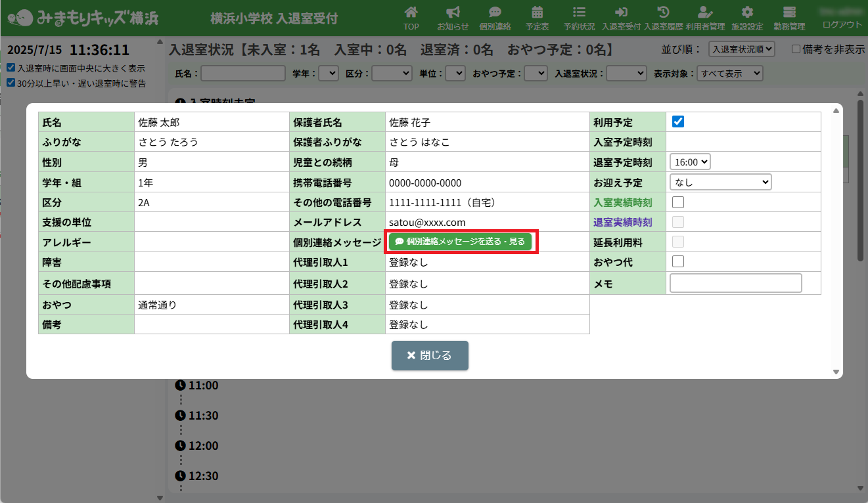Screen dimensions: 868x503
Task: Open 入退室履歴 history icon
Action: click(663, 12)
